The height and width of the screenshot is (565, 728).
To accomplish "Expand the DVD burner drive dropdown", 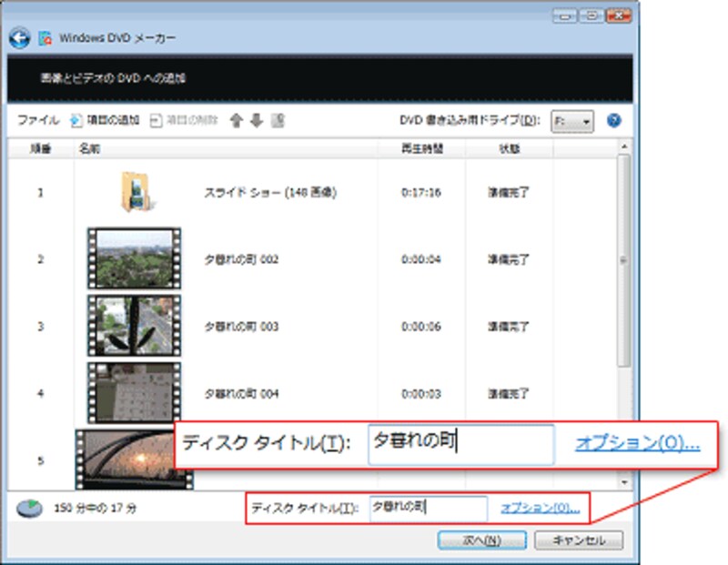I will point(572,121).
